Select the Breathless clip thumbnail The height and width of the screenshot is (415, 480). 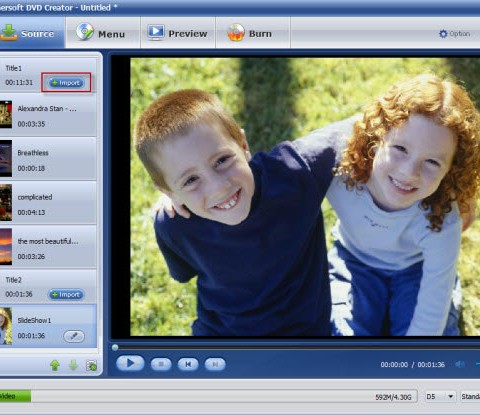pos(6,158)
